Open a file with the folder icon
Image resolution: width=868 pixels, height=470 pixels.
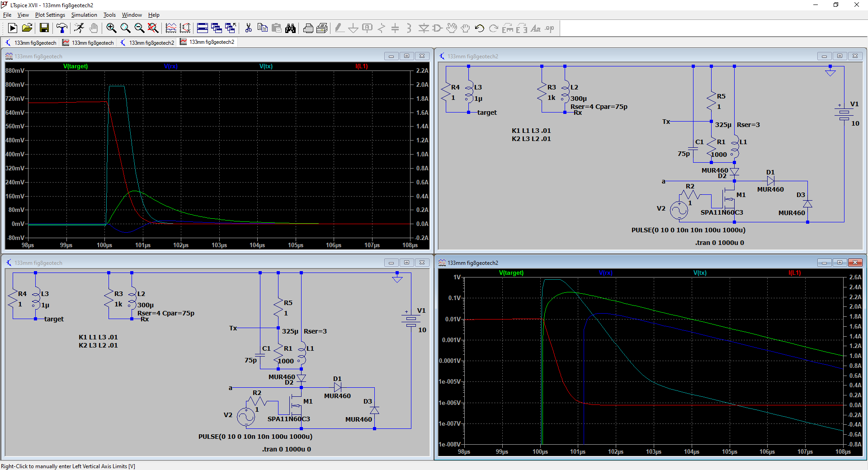click(x=27, y=28)
